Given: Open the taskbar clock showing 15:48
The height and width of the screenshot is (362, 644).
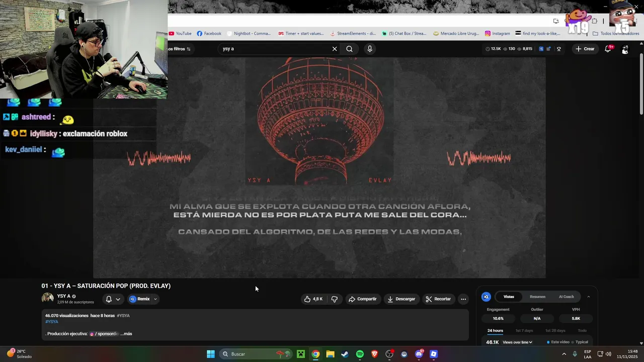Looking at the screenshot, I should pos(628,354).
